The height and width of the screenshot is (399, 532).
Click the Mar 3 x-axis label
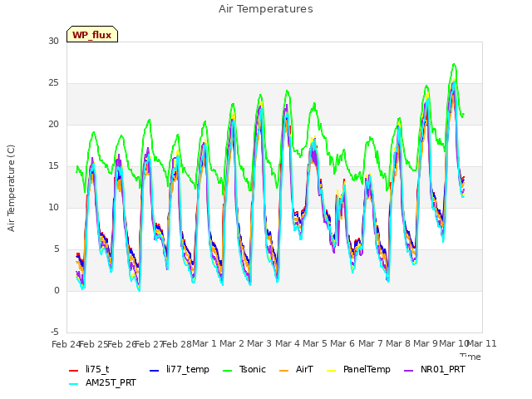pyautogui.click(x=259, y=343)
